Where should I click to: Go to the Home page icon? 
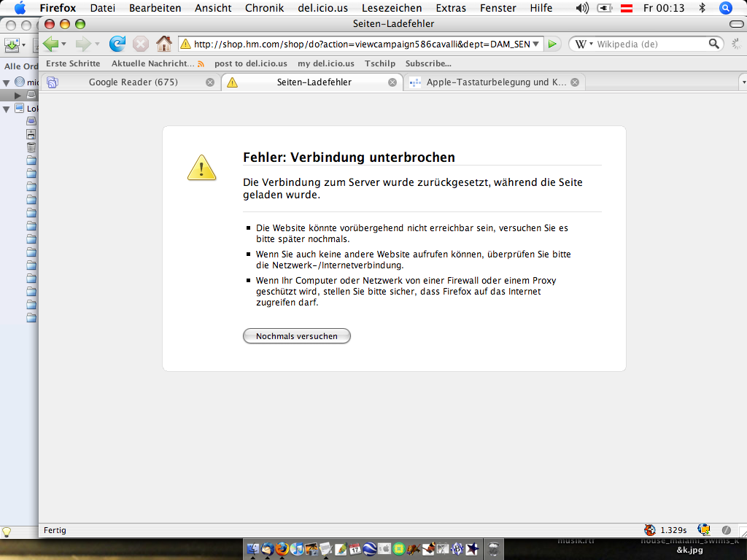(164, 44)
